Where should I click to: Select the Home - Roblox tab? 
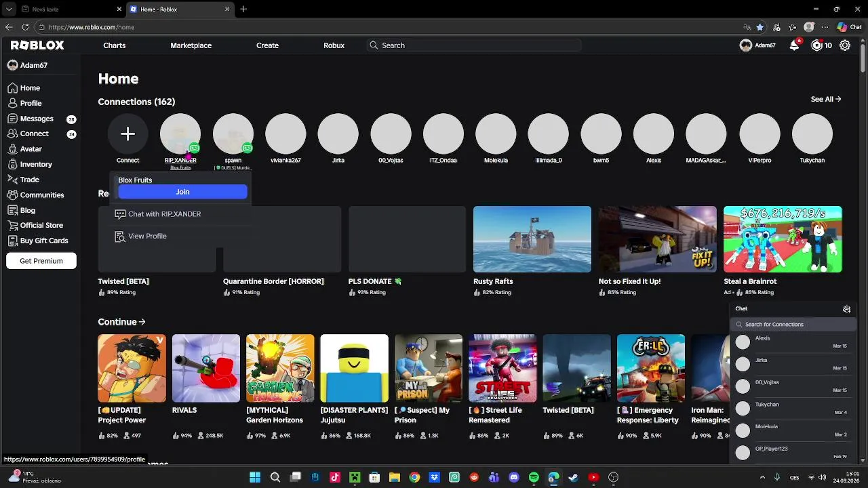(x=180, y=9)
